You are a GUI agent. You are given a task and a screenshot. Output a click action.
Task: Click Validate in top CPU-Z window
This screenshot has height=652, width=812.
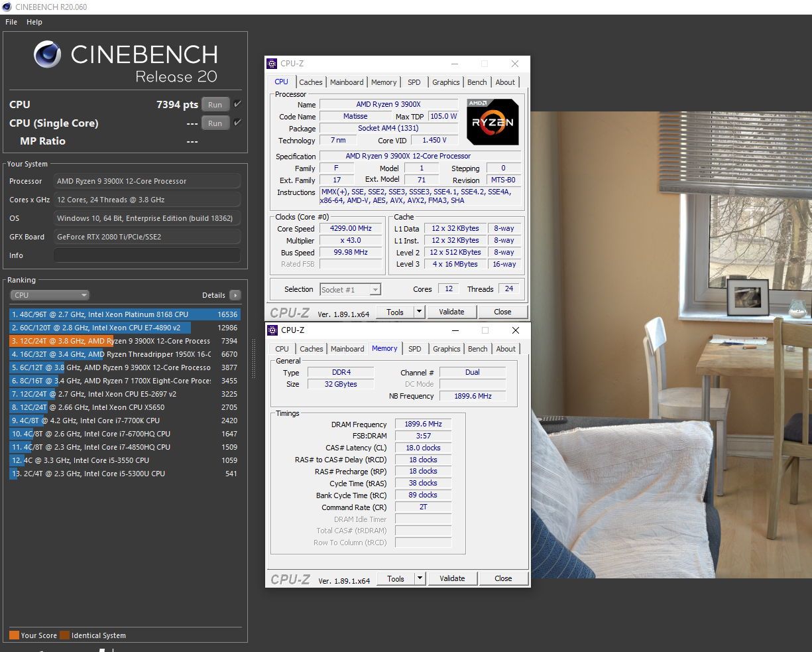coord(451,312)
